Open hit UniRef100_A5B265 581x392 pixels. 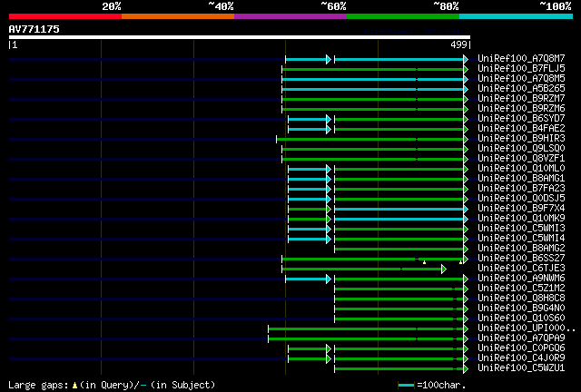pyautogui.click(x=521, y=89)
